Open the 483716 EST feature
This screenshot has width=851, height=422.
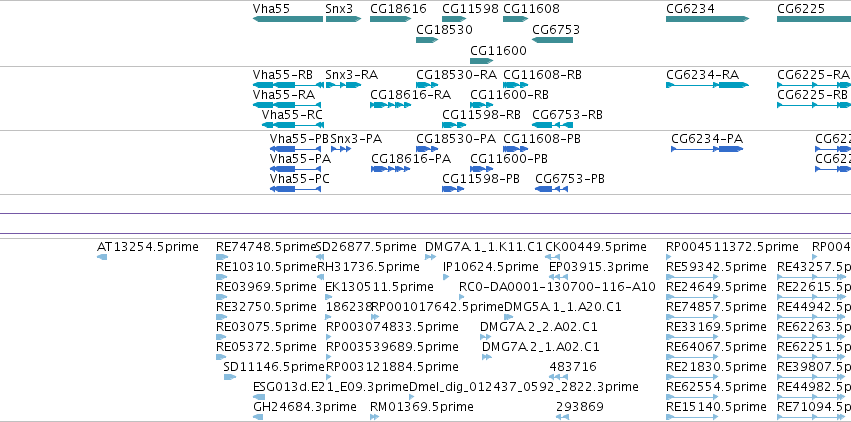tap(559, 377)
